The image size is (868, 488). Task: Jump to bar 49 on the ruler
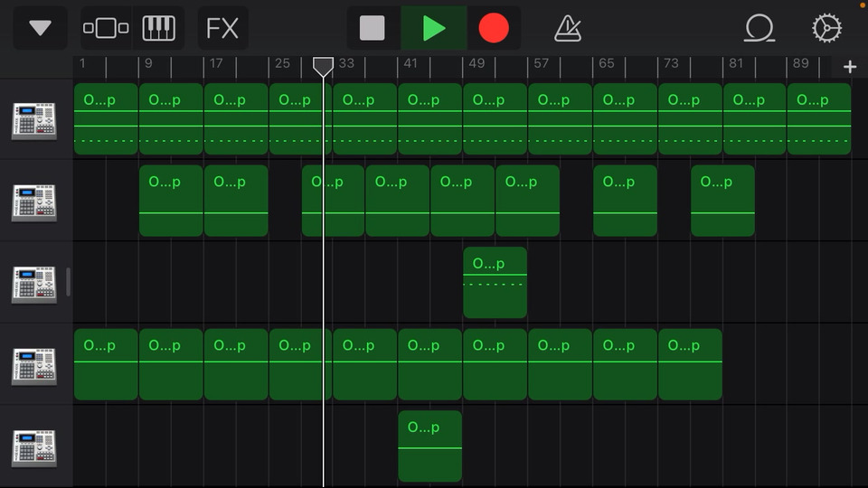click(x=476, y=63)
